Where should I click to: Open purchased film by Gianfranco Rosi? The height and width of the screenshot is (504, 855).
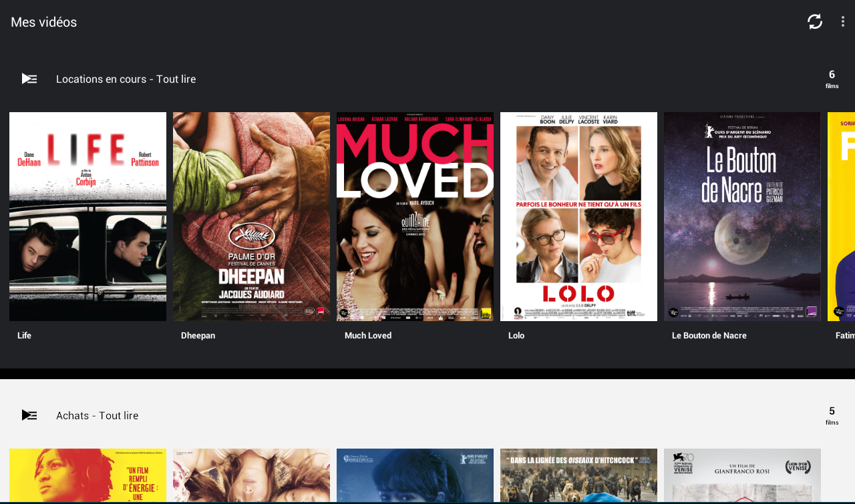[742, 475]
